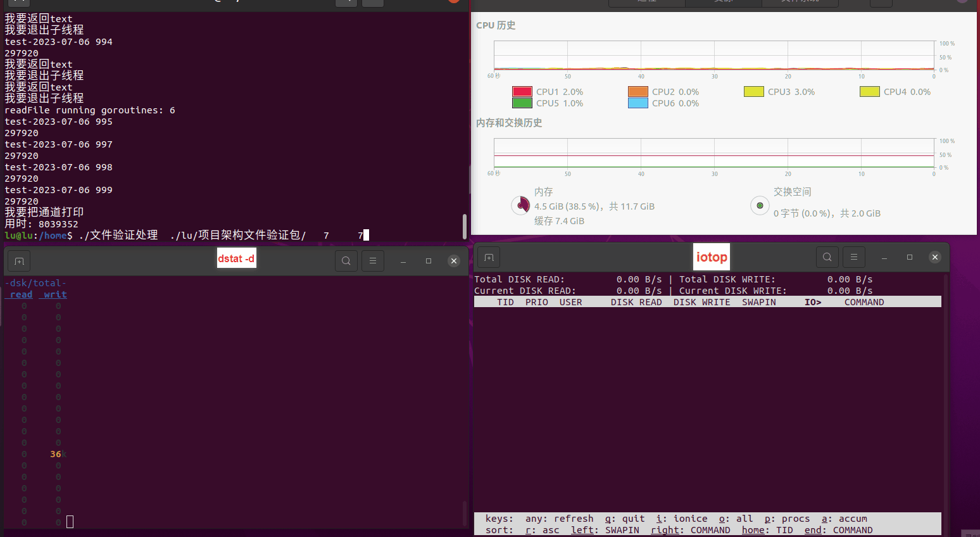Open the hamburger menu of the dstat terminal

(373, 261)
